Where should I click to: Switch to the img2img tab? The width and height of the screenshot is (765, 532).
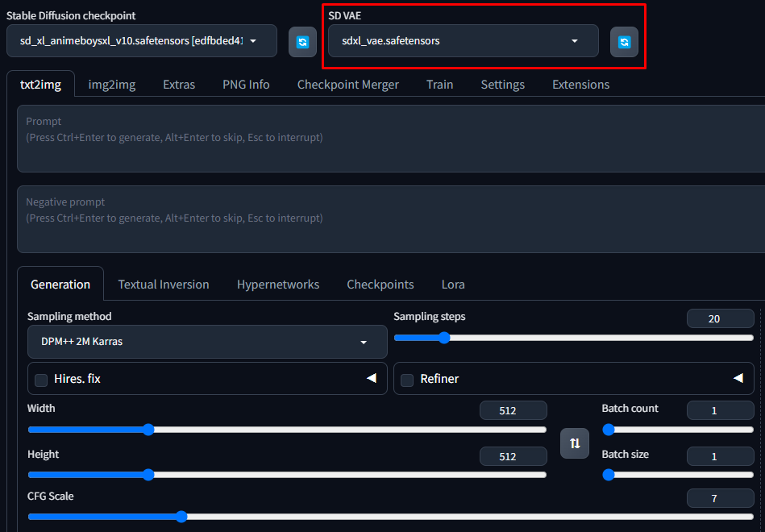(x=111, y=85)
